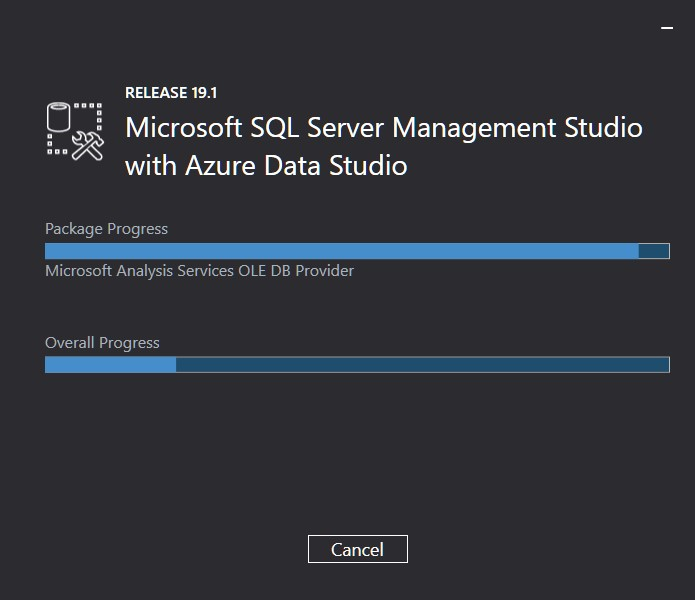Click the database cylinder in the logo
The image size is (695, 600).
point(59,117)
